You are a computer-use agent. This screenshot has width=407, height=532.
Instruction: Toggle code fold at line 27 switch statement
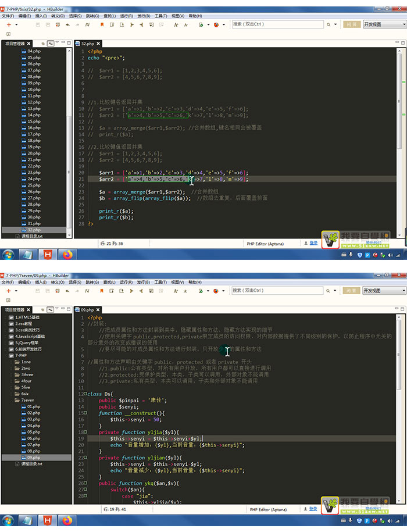click(x=85, y=490)
